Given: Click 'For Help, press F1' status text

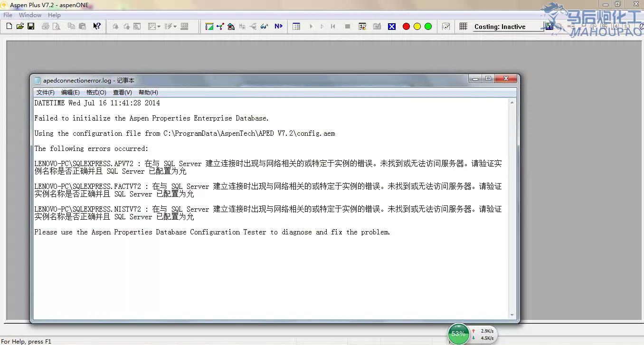Looking at the screenshot, I should tap(26, 341).
